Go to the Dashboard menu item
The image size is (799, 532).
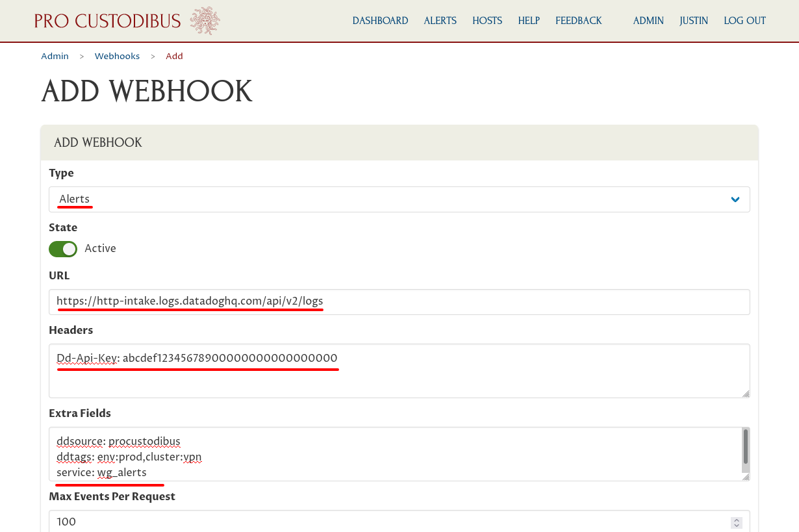[380, 21]
